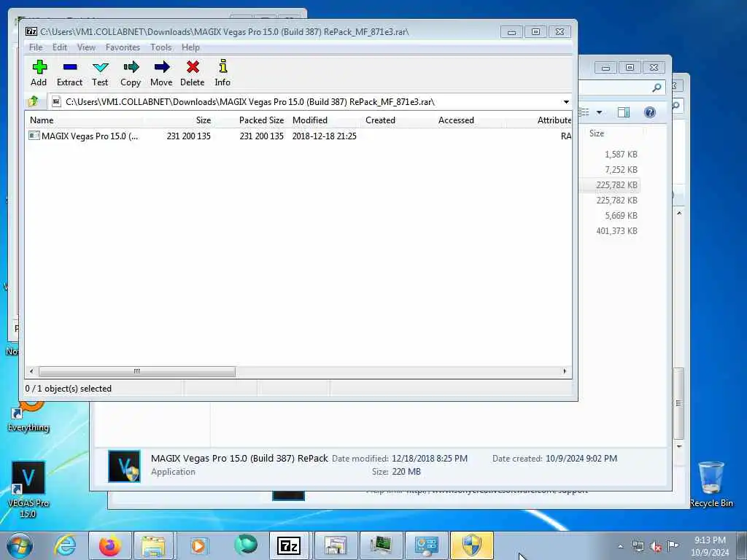The height and width of the screenshot is (560, 747).
Task: Open the VEGAS Pro 15.0 desktop shortcut
Action: point(28,489)
